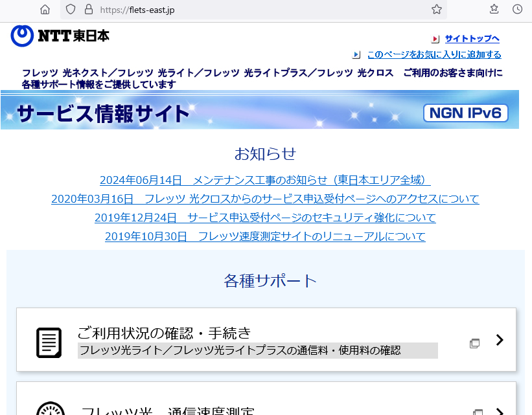Expand the ご利用状況の確認・手続き chevron arrow
532x415 pixels.
tap(500, 340)
